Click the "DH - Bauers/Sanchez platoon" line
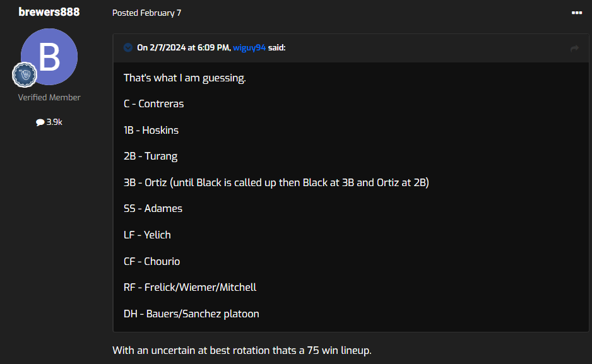 (191, 314)
